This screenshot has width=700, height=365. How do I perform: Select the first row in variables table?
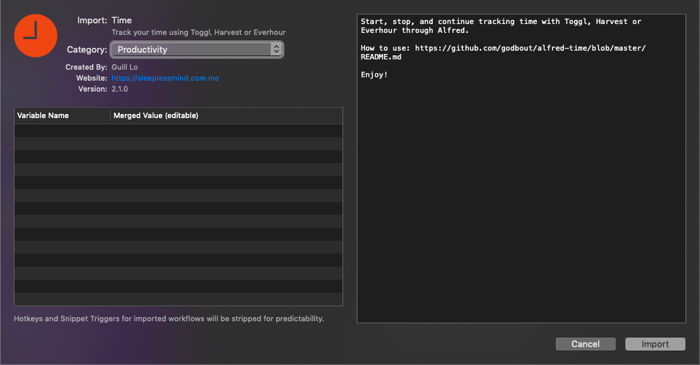tap(179, 130)
